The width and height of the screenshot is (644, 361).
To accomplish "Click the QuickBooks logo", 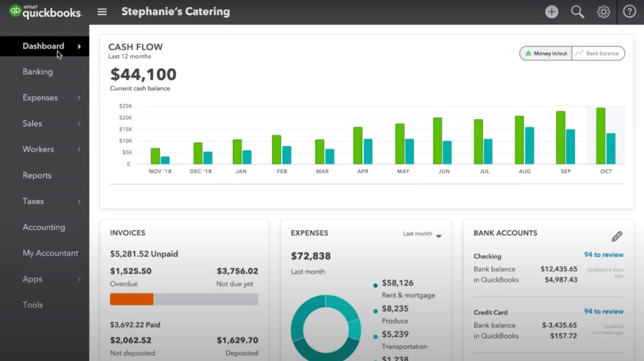I will 46,11.
